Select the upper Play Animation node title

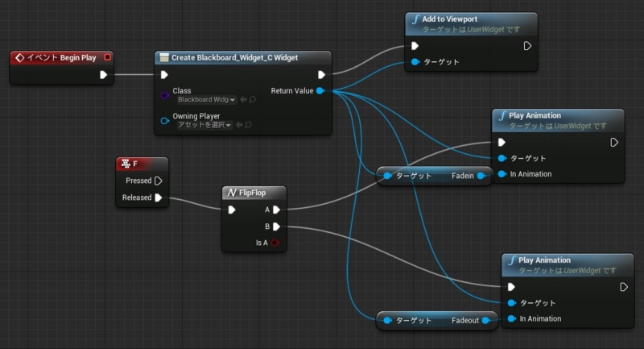tap(535, 116)
